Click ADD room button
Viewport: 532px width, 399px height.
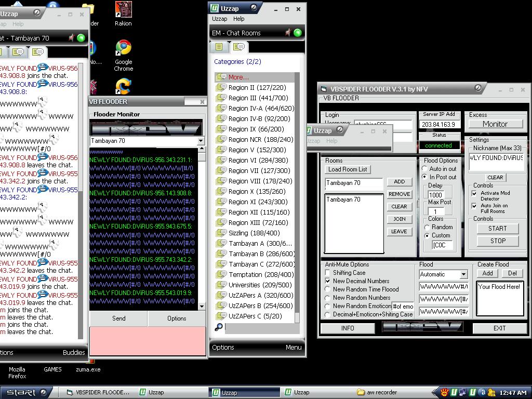click(x=400, y=181)
